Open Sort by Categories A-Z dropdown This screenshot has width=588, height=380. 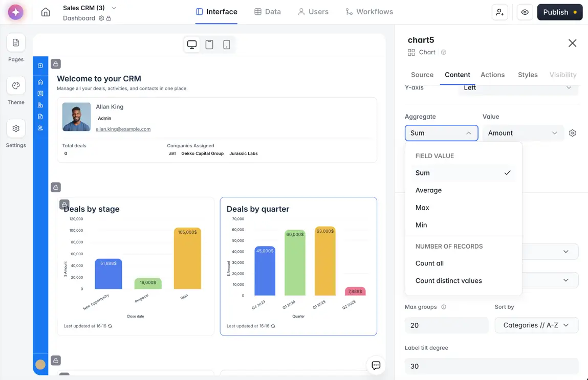(x=536, y=325)
